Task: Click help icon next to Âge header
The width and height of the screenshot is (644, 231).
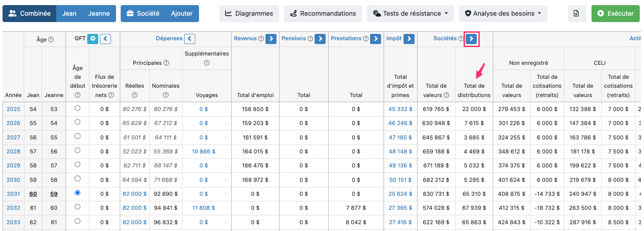Action: pyautogui.click(x=51, y=39)
